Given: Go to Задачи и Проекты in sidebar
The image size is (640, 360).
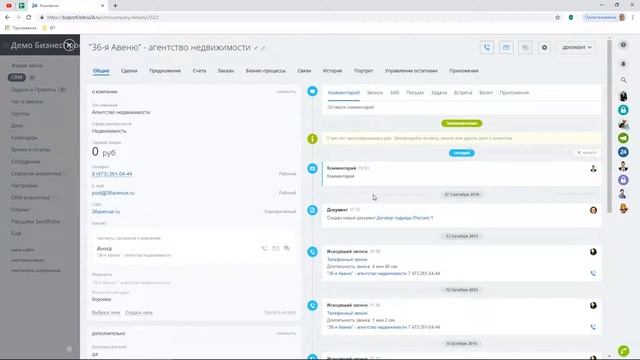Looking at the screenshot, I should pos(34,89).
